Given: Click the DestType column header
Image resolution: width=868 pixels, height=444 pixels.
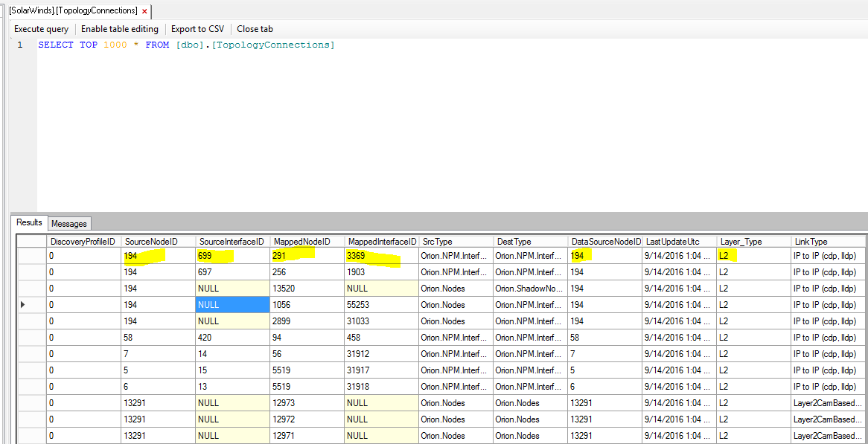Looking at the screenshot, I should tap(531, 242).
